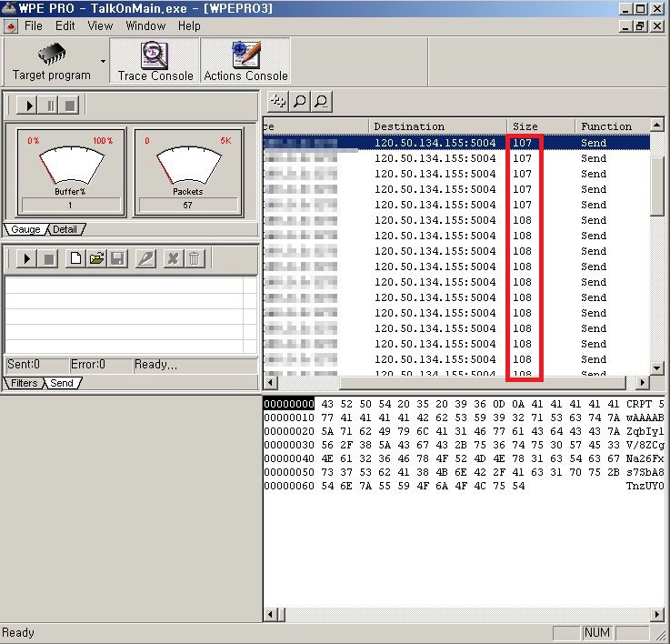Click the packet list scroll down arrow
Image resolution: width=670 pixels, height=644 pixels.
click(657, 367)
